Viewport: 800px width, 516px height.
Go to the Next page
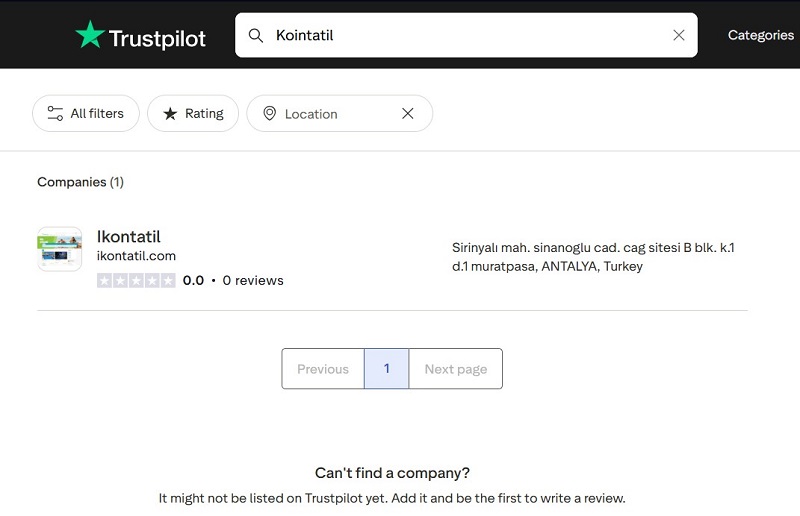(x=456, y=368)
